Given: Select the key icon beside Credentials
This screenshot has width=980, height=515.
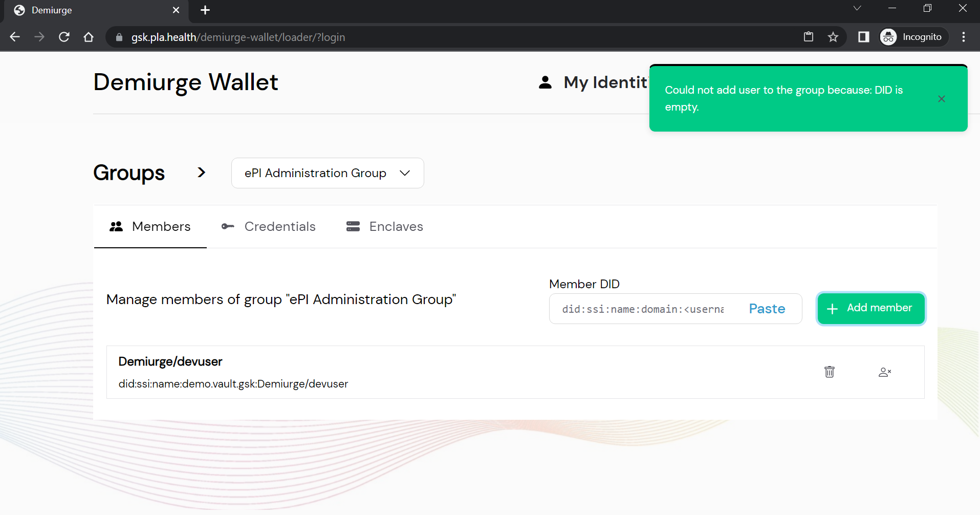Looking at the screenshot, I should click(227, 226).
